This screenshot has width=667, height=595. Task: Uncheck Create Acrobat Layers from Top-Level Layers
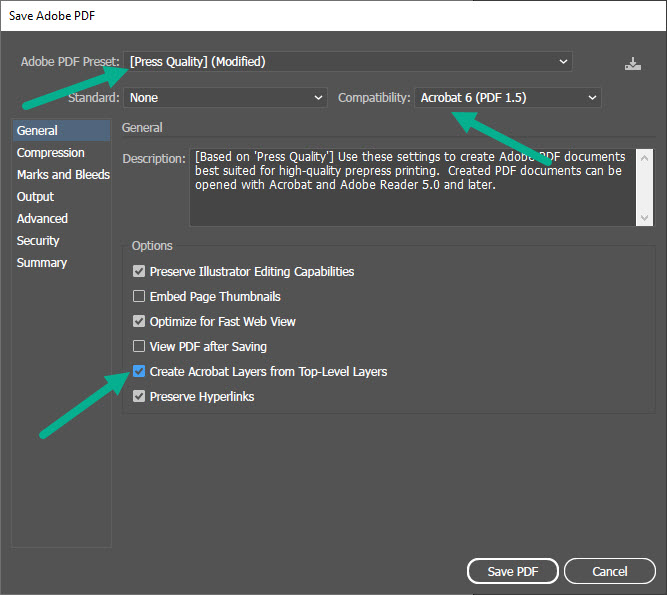tap(139, 371)
